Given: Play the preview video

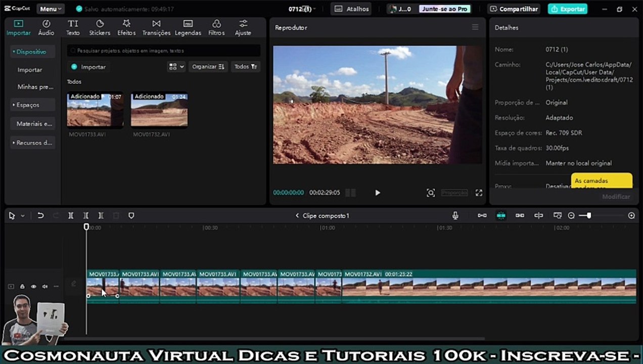Looking at the screenshot, I should tap(378, 193).
